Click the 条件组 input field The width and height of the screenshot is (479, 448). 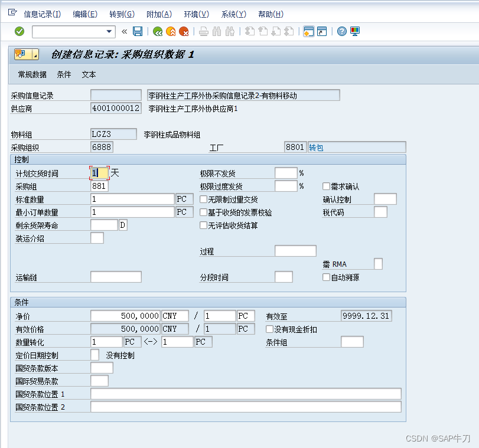click(x=352, y=342)
